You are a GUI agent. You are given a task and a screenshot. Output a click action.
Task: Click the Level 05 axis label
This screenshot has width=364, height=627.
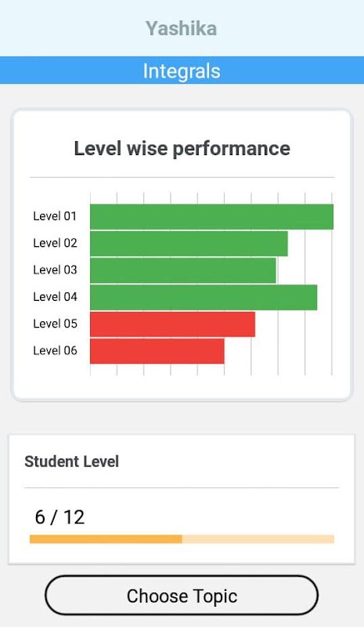[x=55, y=324]
